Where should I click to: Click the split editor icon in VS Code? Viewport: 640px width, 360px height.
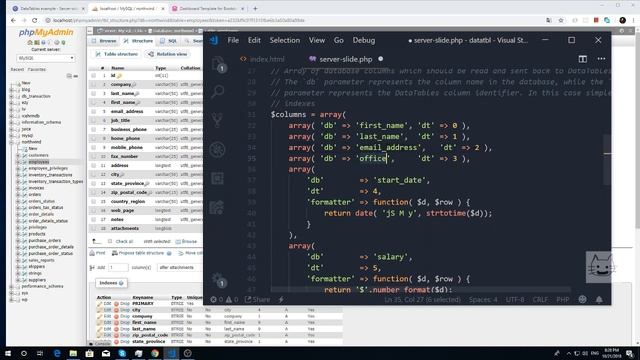582,59
